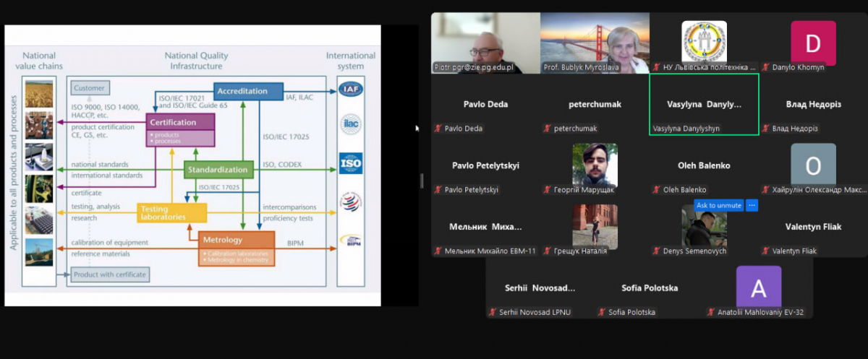Click Sofia Polotska's muted microphone icon
The height and width of the screenshot is (359, 868).
point(601,312)
